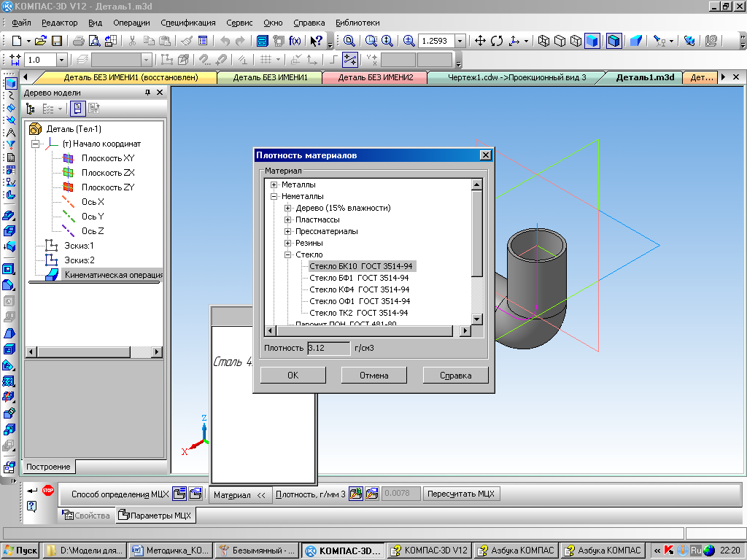Expand the Металлы node
Viewport: 747px width, 560px height.
tap(274, 184)
